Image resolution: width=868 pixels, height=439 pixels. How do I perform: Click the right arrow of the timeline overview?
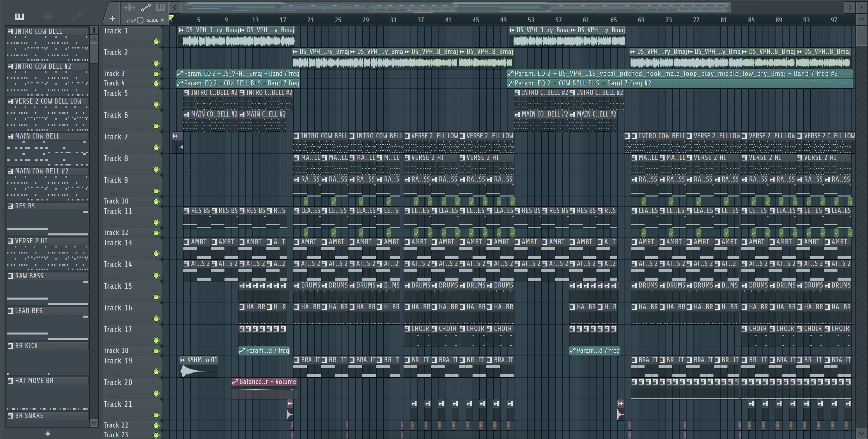850,7
